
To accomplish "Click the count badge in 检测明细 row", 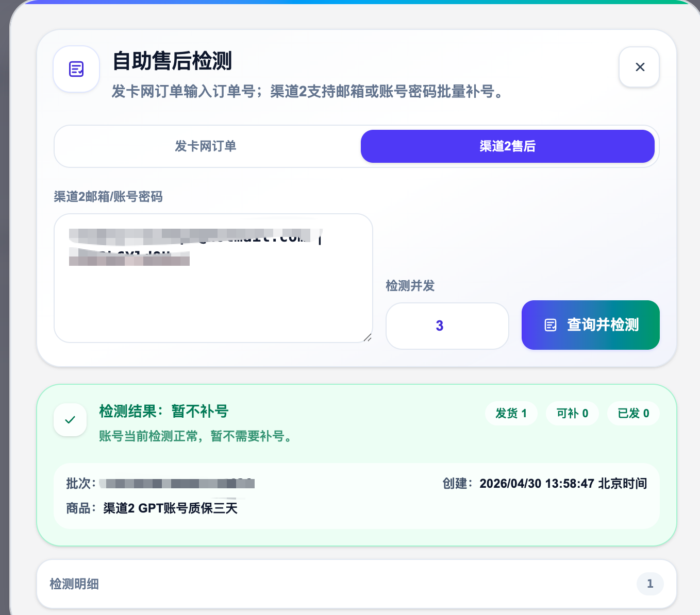I will coord(650,584).
